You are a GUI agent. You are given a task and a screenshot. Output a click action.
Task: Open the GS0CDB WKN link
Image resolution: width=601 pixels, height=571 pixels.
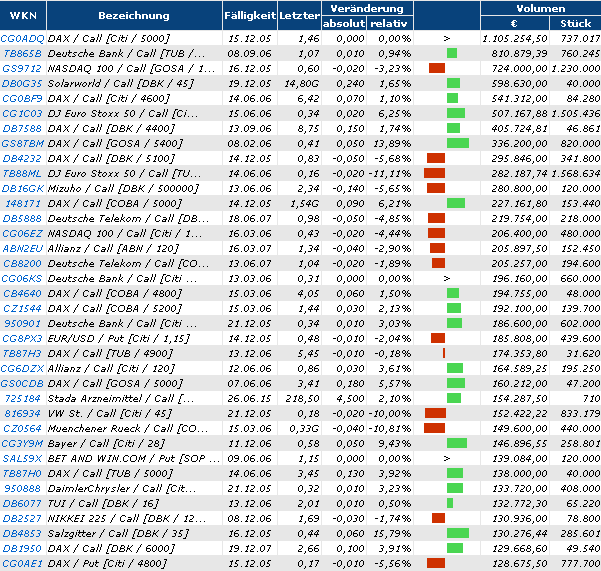(22, 384)
